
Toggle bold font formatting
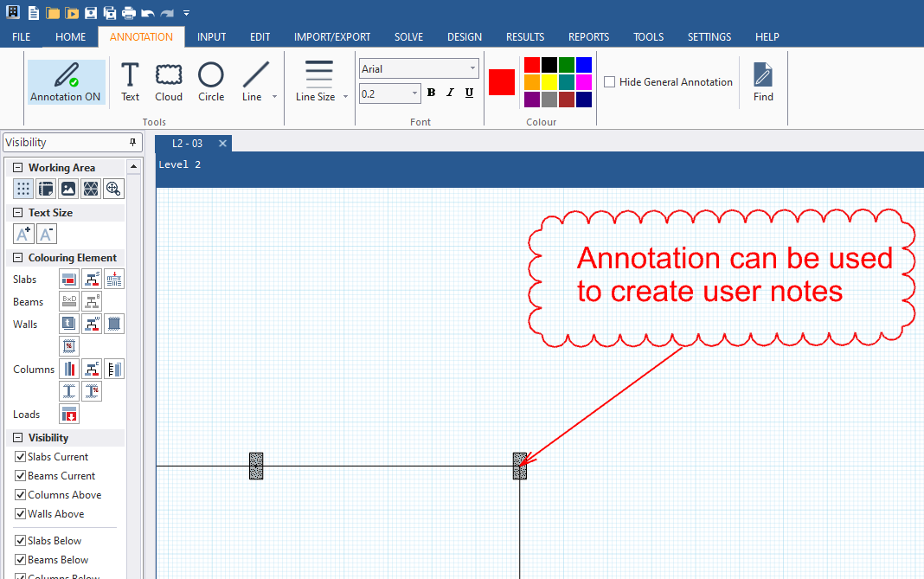click(431, 93)
